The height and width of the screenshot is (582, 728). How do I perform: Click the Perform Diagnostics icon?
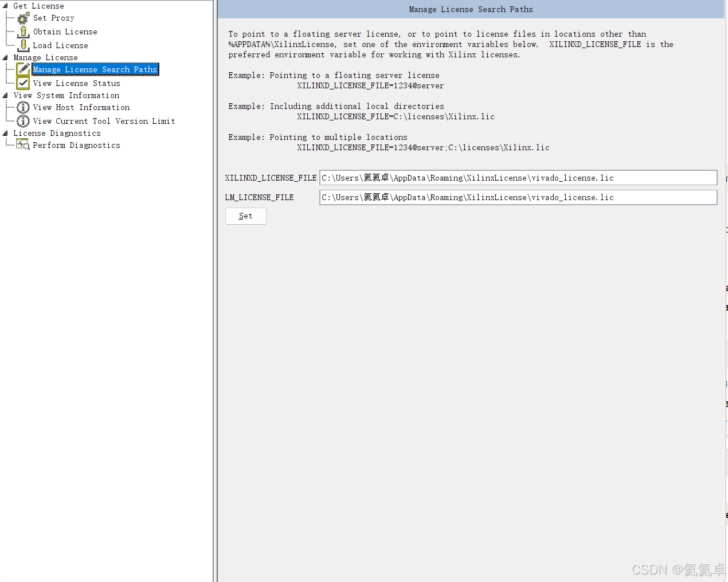[x=23, y=145]
